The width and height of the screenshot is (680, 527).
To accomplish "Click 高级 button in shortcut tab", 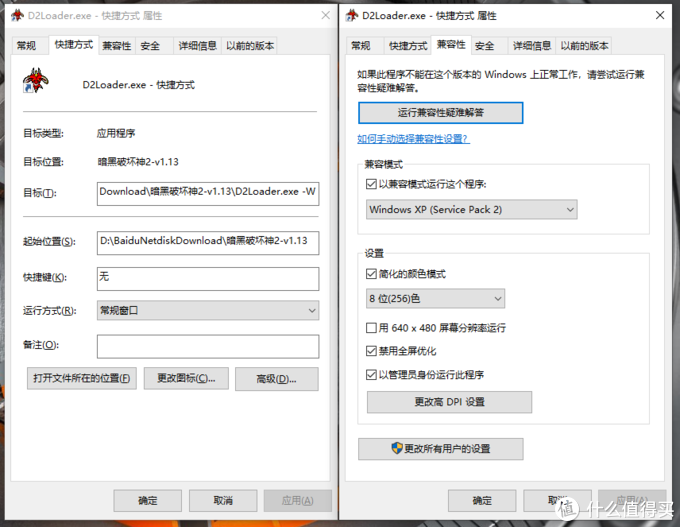I will [x=277, y=379].
